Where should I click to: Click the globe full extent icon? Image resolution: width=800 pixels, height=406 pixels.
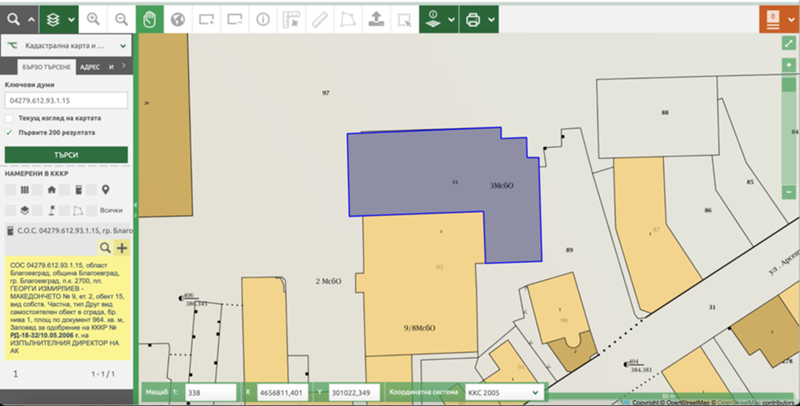click(x=179, y=19)
